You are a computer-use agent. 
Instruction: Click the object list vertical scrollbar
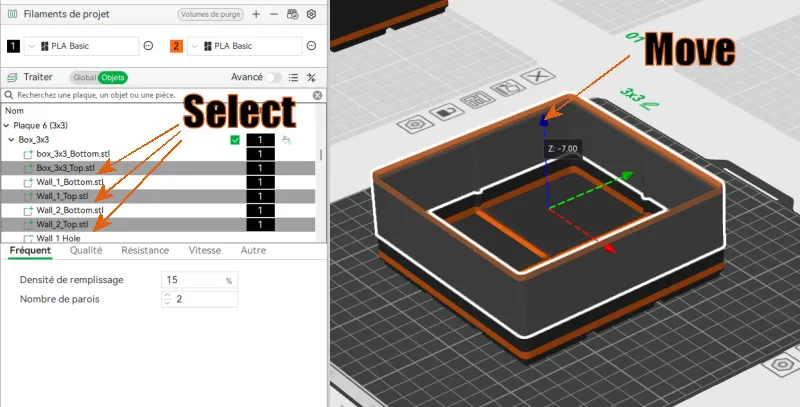[321, 154]
